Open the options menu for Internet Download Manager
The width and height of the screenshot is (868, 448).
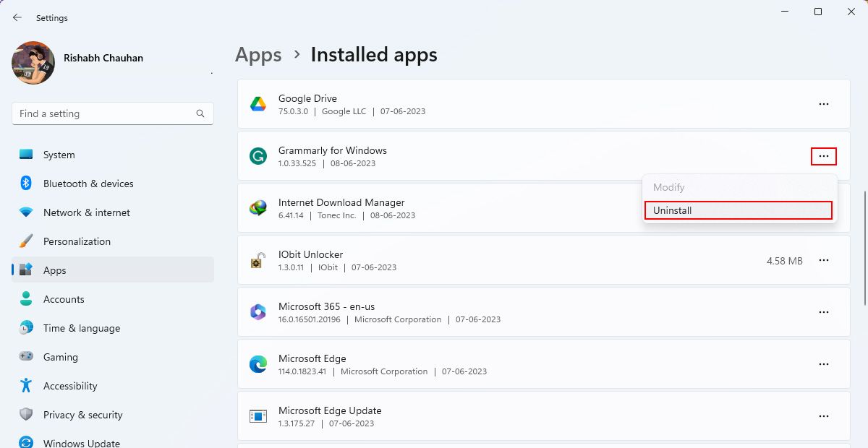824,208
